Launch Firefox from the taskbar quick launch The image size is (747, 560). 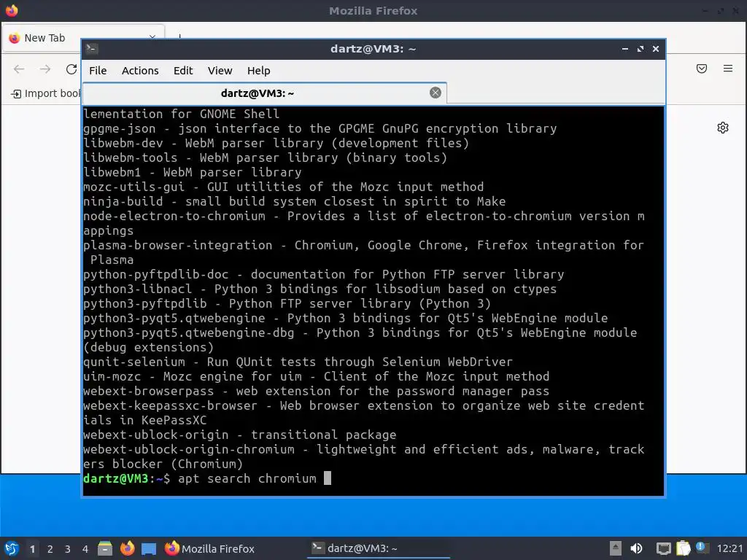[127, 548]
